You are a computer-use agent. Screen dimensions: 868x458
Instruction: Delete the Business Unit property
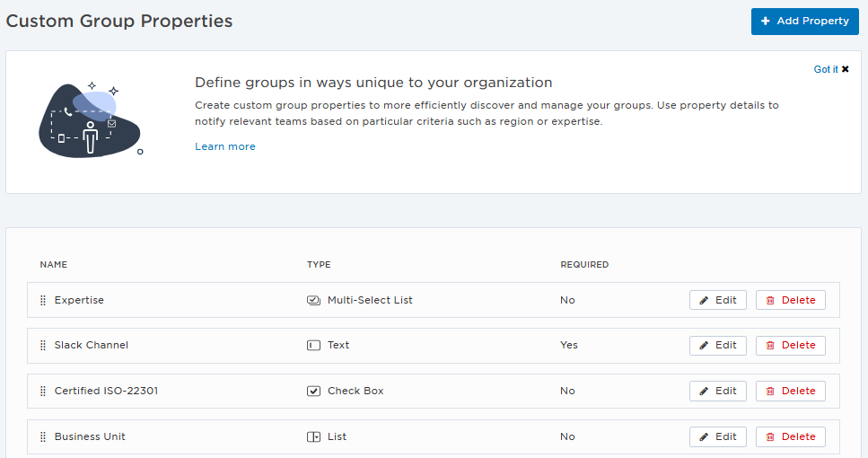[x=790, y=437]
